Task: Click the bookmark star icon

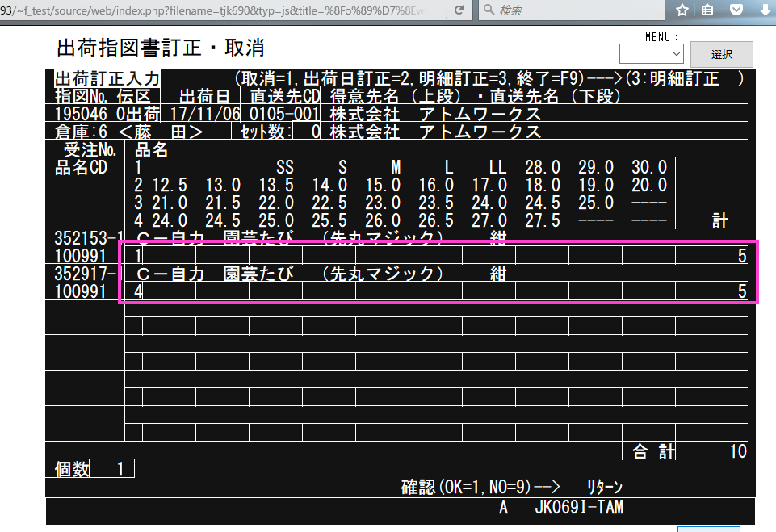Action: [x=682, y=10]
